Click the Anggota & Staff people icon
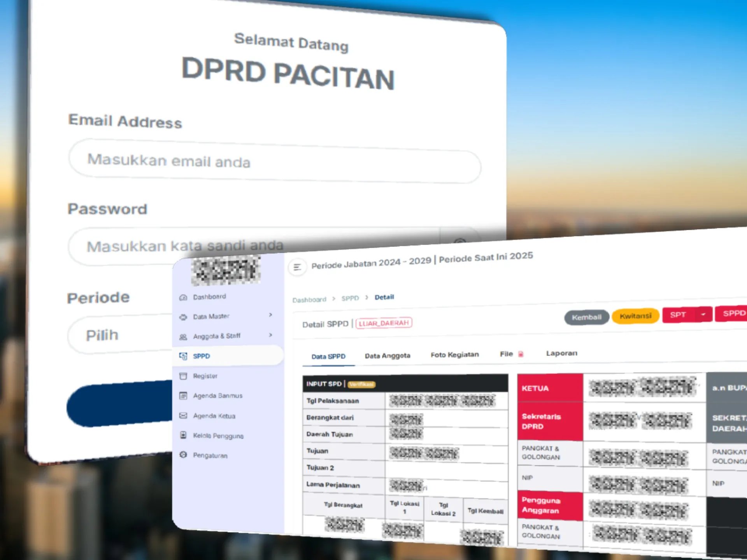This screenshot has width=747, height=560. tap(183, 337)
